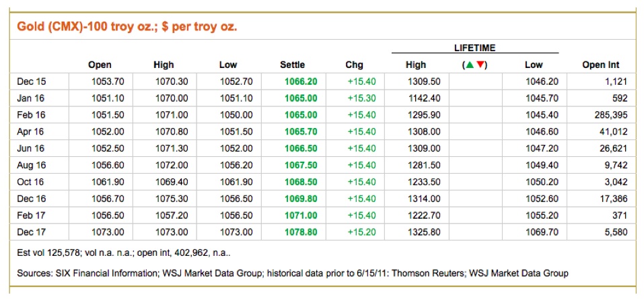644x299 pixels.
Task: Click the LIFETIME group header
Action: pos(474,48)
